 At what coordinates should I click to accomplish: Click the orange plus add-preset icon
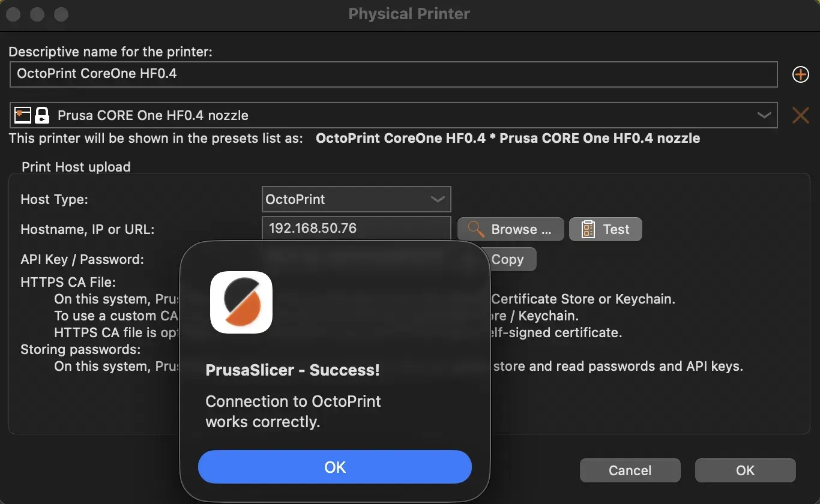801,74
